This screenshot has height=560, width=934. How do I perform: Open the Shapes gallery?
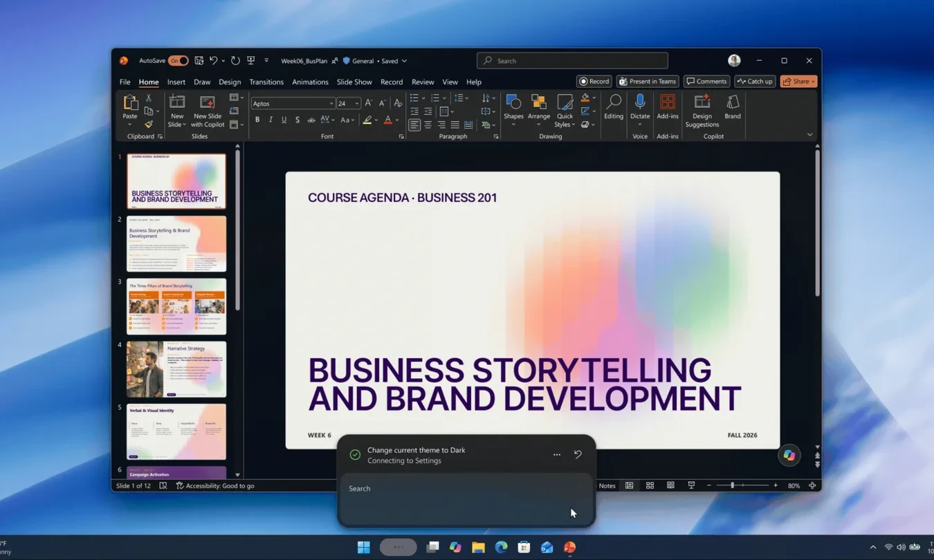(x=513, y=111)
